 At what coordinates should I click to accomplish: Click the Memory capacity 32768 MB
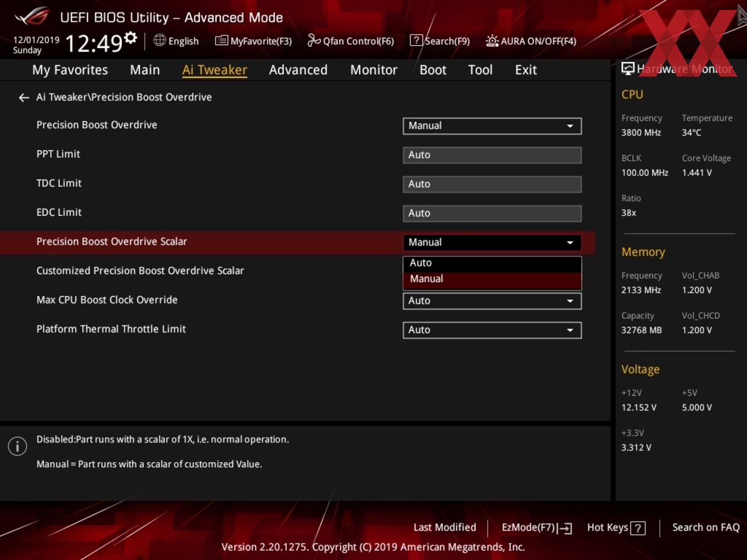click(x=642, y=331)
